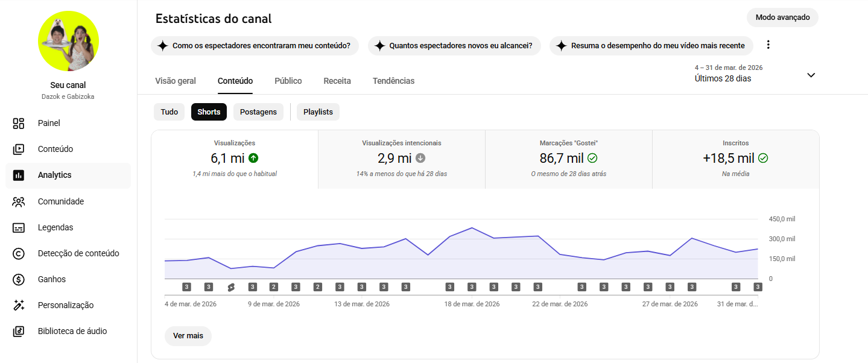Click the Modo avançado button
This screenshot has width=868, height=363.
(782, 17)
